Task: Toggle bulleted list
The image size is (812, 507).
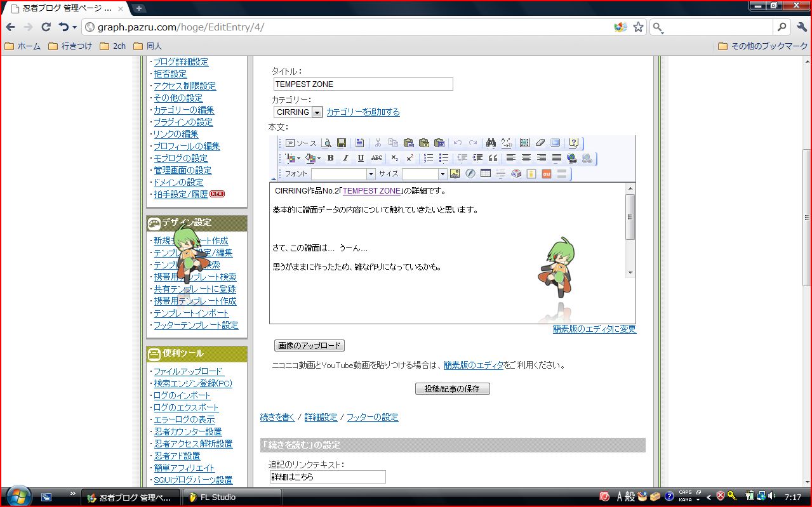Action: [444, 158]
